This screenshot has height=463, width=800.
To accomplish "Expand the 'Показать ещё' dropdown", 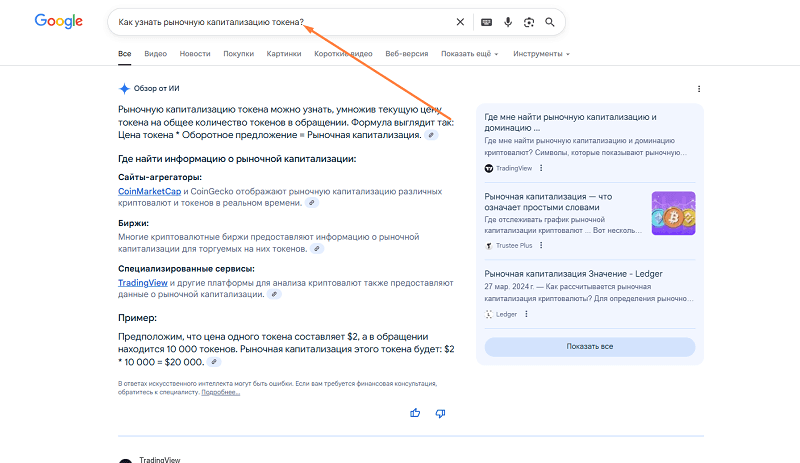I will pyautogui.click(x=469, y=54).
